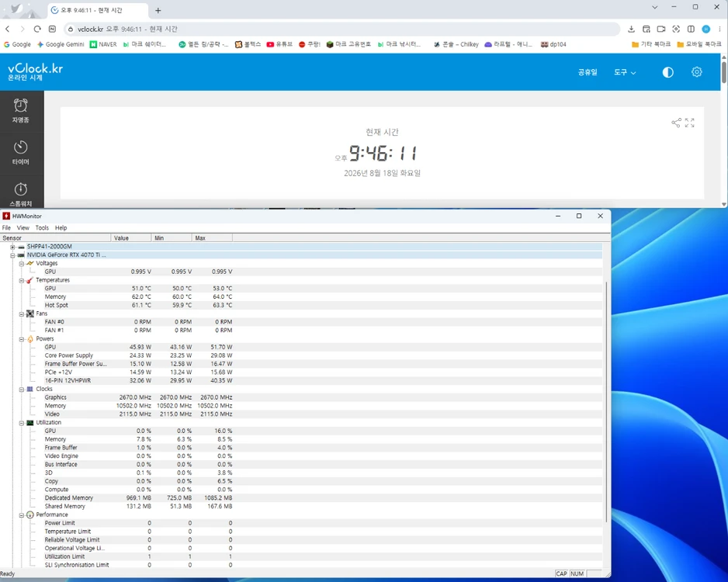Viewport: 728px width, 582px height.
Task: Open HWMonitor File menu
Action: [x=6, y=228]
